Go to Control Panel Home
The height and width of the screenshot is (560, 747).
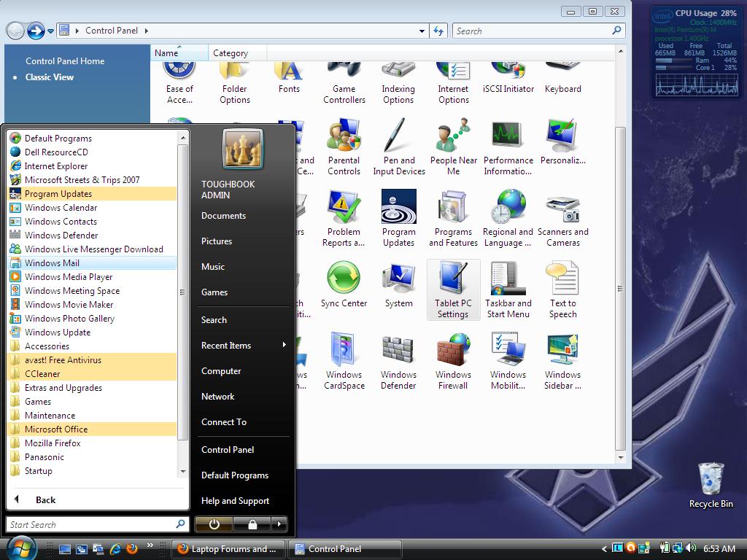[65, 61]
